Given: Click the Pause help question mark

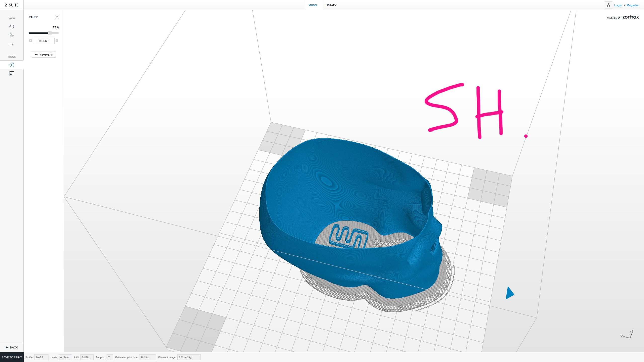Looking at the screenshot, I should [57, 17].
